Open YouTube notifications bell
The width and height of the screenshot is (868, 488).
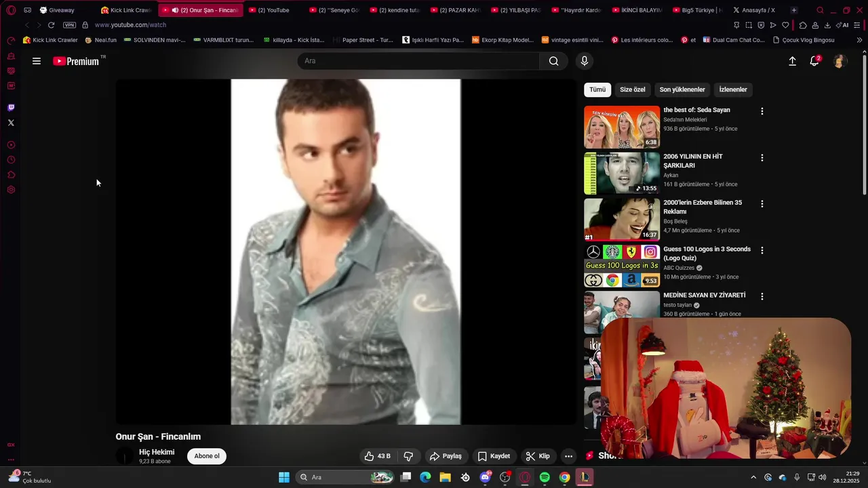click(814, 61)
